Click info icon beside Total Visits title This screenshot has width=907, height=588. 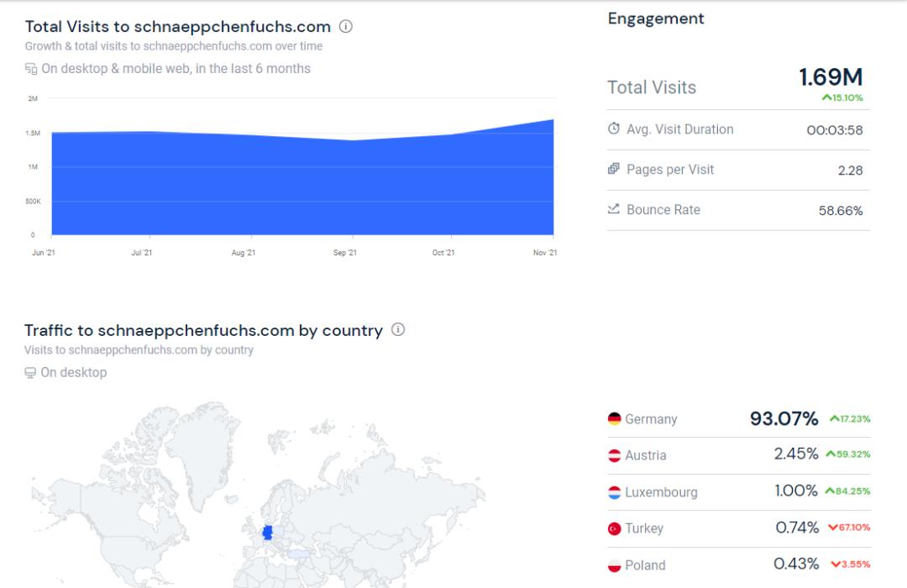click(346, 26)
